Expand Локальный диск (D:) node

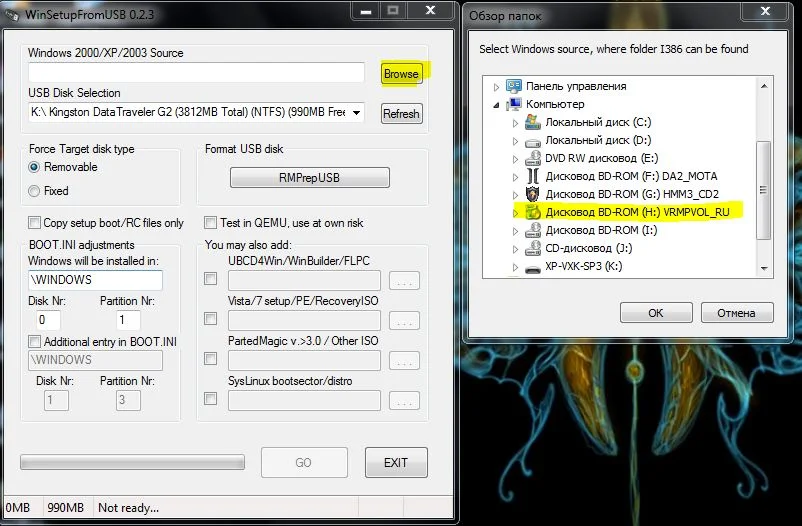point(516,141)
